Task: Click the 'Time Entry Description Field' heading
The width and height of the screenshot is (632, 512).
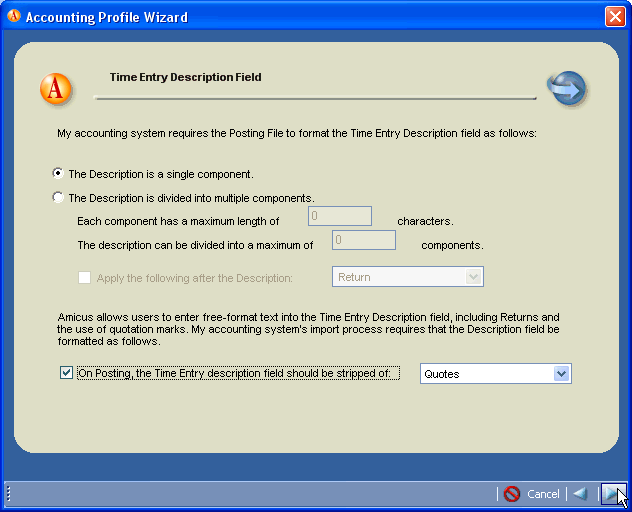Action: (x=185, y=77)
